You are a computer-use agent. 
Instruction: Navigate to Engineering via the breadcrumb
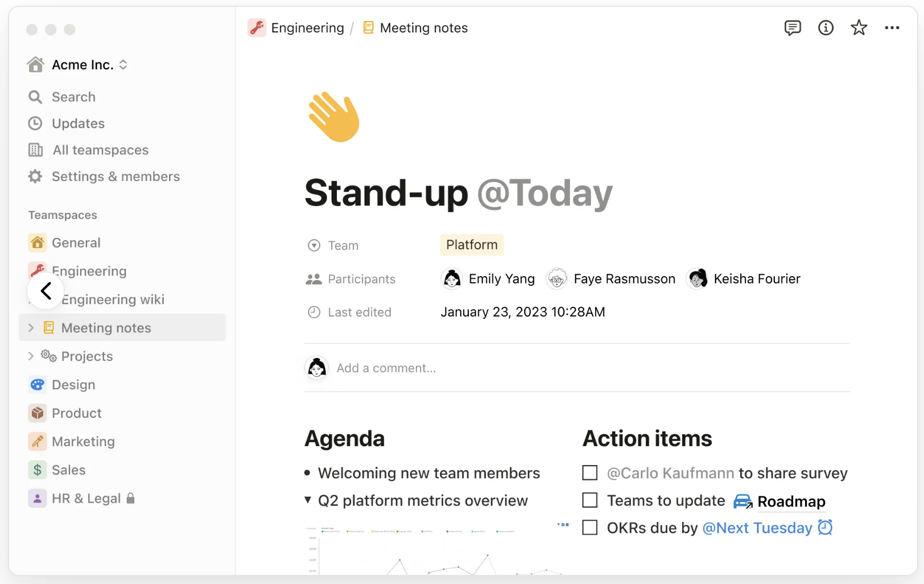307,27
